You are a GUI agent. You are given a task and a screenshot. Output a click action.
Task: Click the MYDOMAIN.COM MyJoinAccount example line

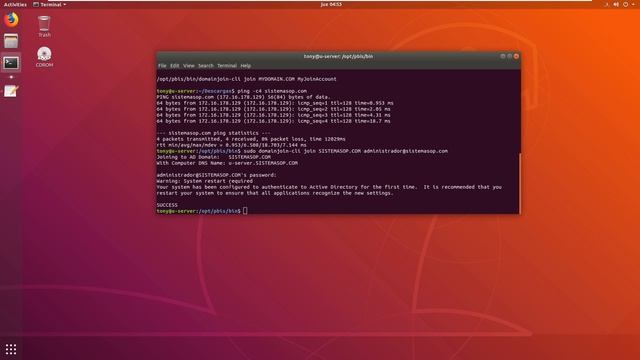[x=247, y=79]
